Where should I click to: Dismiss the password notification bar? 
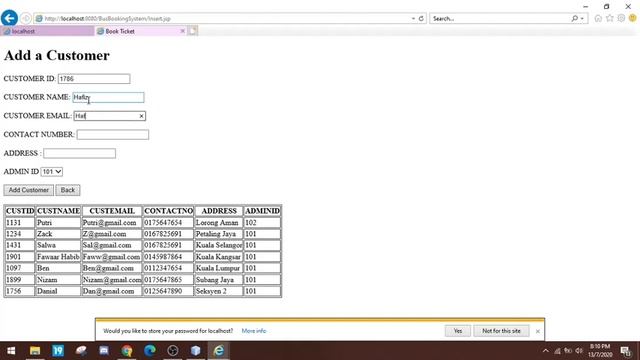pyautogui.click(x=538, y=331)
